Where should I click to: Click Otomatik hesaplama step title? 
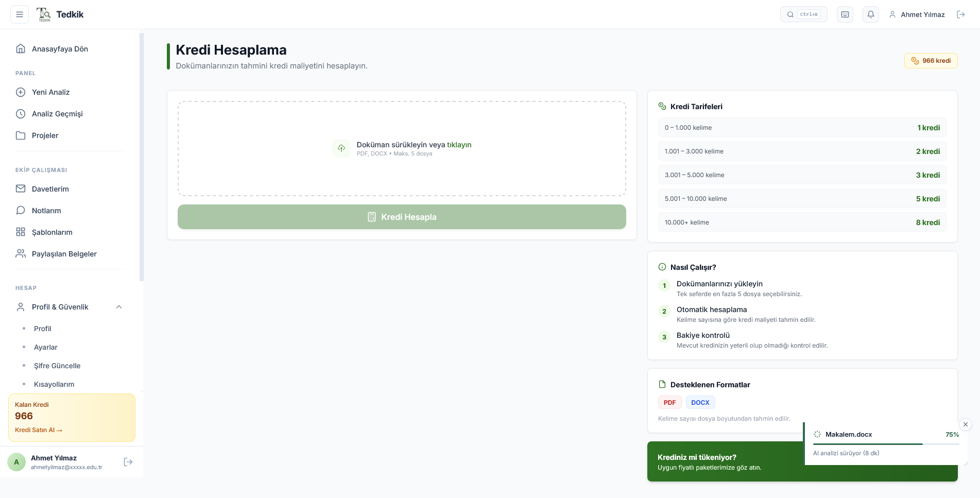coord(712,310)
